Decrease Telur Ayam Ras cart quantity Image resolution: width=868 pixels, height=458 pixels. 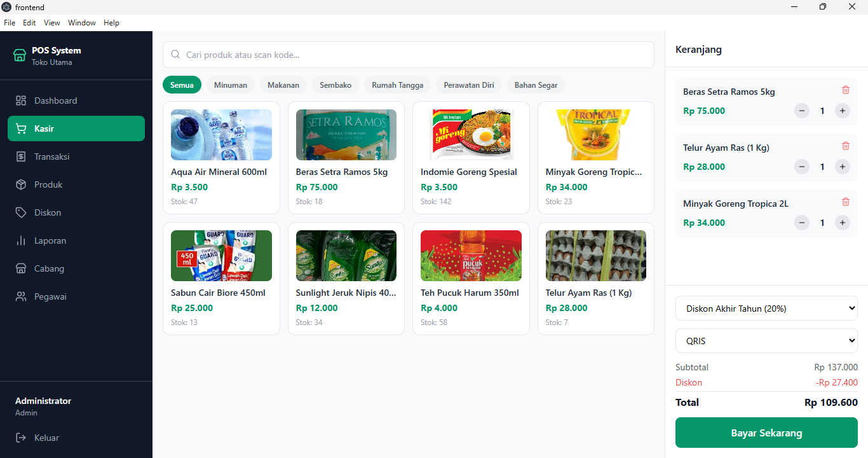click(x=802, y=167)
